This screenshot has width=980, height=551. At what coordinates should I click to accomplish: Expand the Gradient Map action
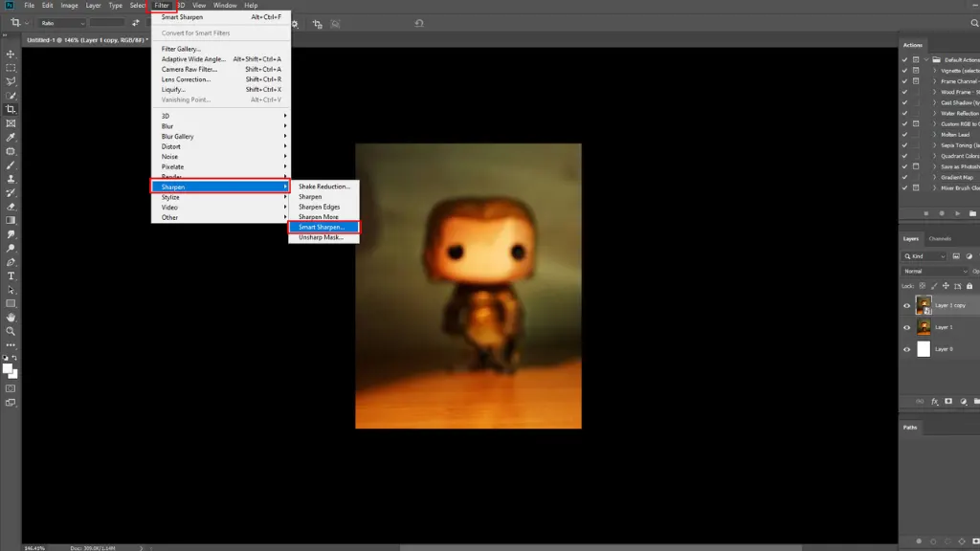tap(935, 177)
